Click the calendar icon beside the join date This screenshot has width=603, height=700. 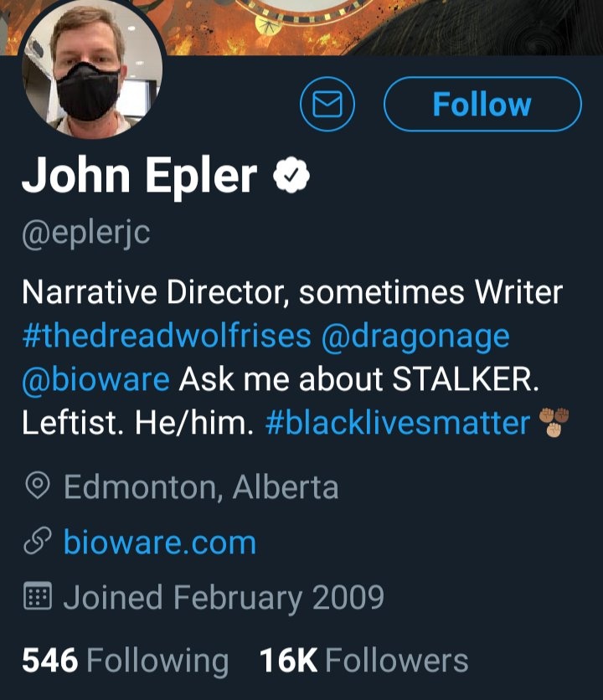tap(36, 598)
